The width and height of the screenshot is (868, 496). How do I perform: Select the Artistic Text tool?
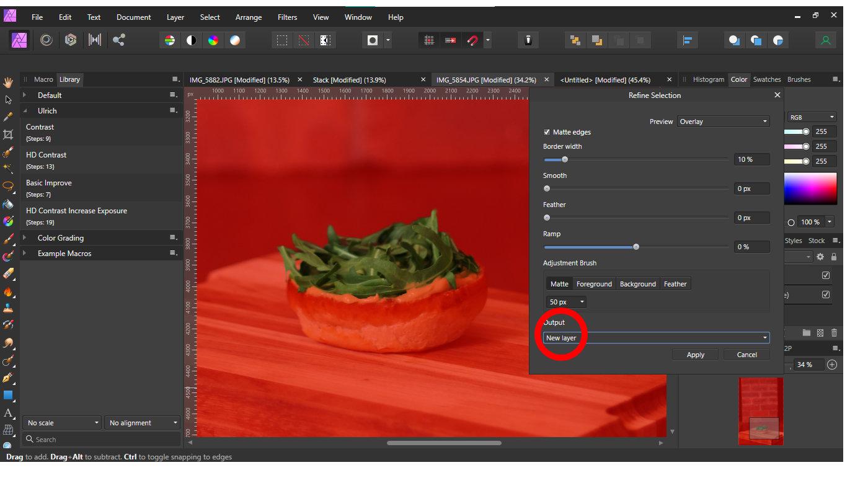tap(8, 412)
